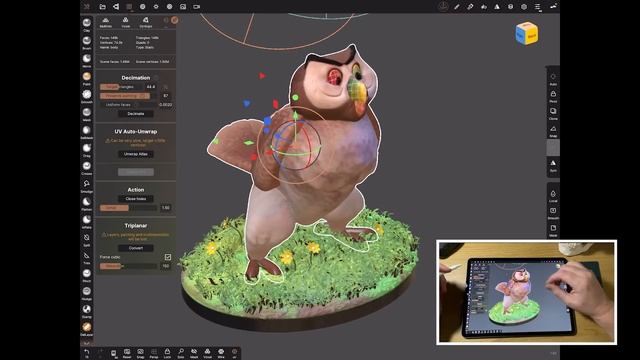The height and width of the screenshot is (360, 640).
Task: Toggle the Force cubic checkbox
Action: (168, 257)
